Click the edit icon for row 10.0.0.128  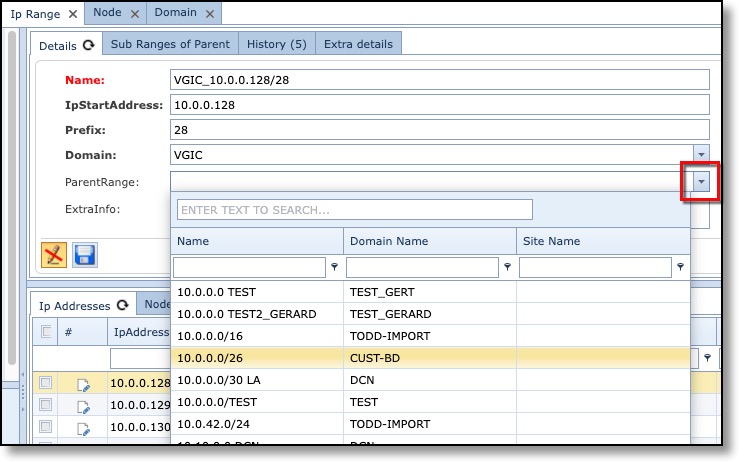pyautogui.click(x=84, y=383)
